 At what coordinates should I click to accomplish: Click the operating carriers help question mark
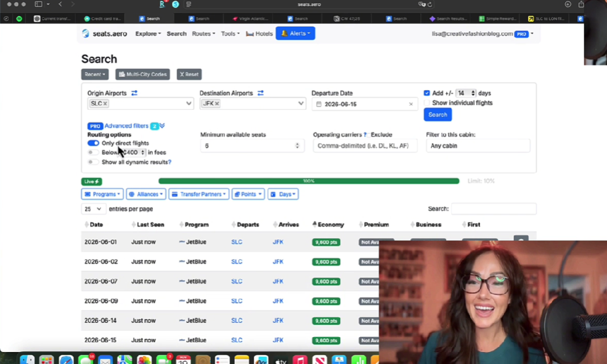[x=365, y=134]
